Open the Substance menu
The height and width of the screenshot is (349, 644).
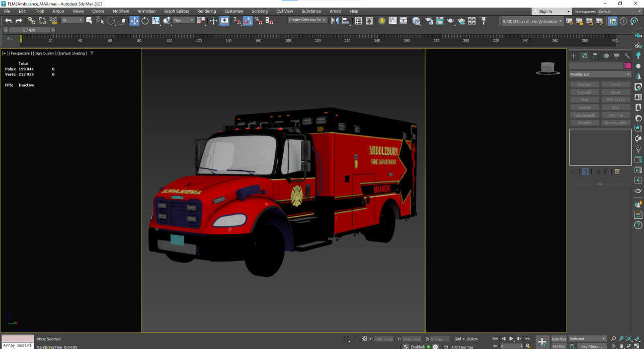[311, 11]
